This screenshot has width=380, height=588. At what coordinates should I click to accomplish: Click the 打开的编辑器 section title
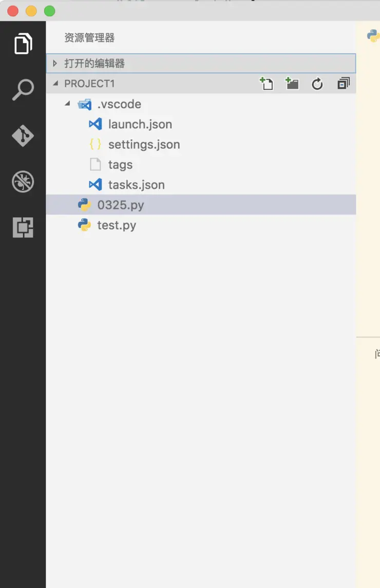click(x=94, y=64)
